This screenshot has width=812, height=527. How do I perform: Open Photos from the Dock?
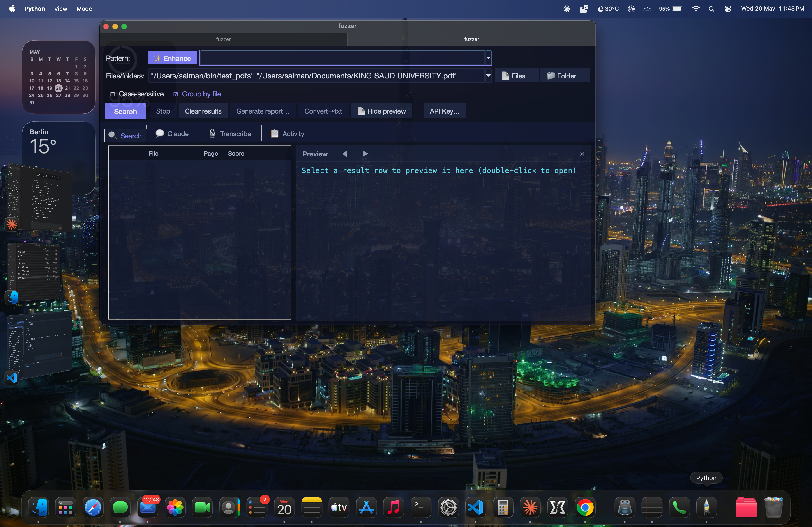[175, 507]
